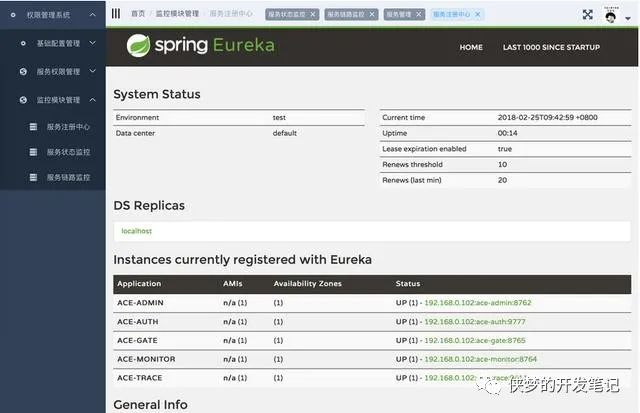Go to 首页 in the breadcrumb

tap(138, 13)
